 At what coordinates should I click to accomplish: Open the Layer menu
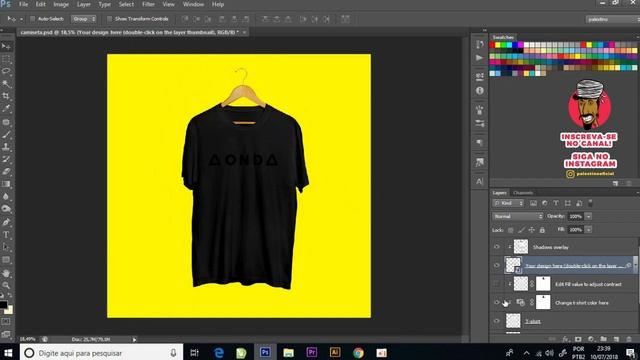pos(84,4)
